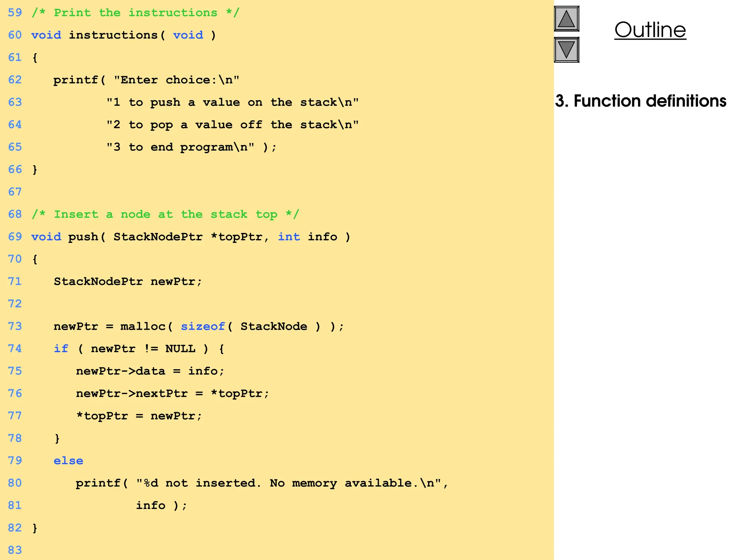This screenshot has width=747, height=560.
Task: Click '*topPtr = newPtr;' on line 77
Action: [139, 416]
